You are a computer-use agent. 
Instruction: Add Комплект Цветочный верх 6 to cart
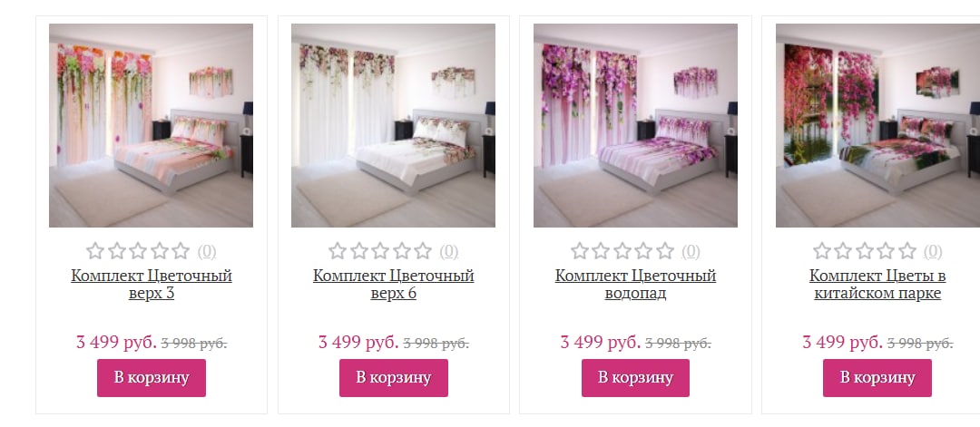[394, 378]
